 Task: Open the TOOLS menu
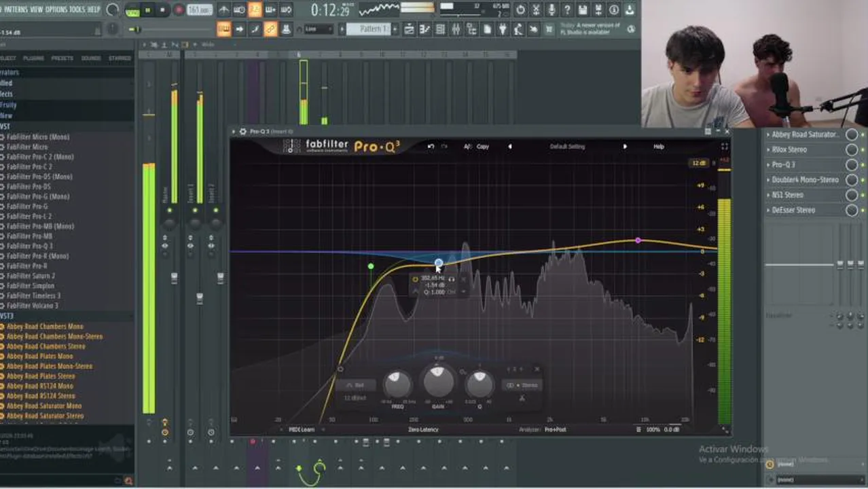point(77,10)
